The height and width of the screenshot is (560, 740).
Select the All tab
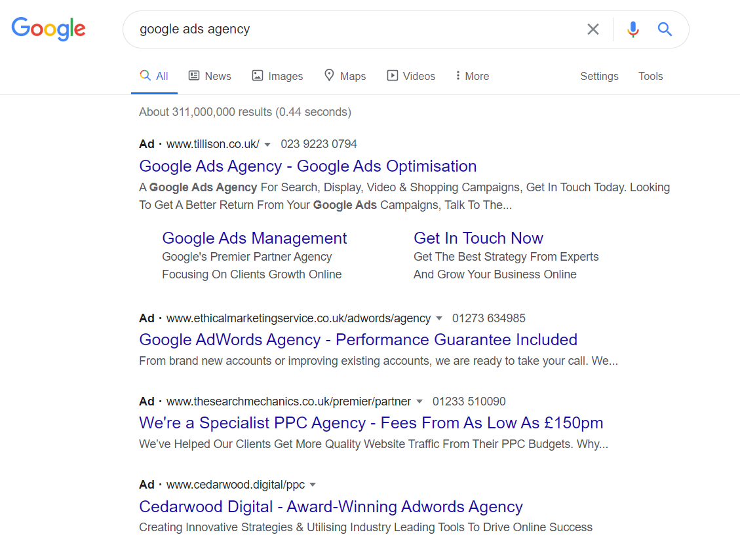pyautogui.click(x=154, y=76)
